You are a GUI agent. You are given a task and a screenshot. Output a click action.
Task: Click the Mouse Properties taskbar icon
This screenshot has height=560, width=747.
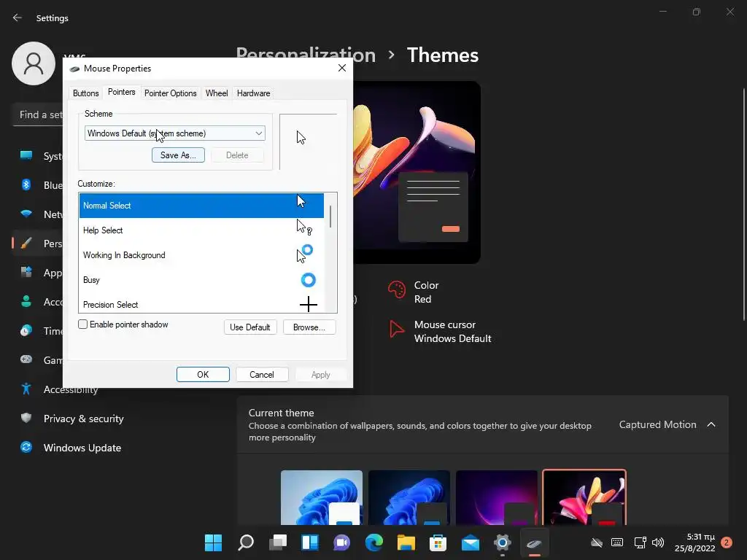click(534, 542)
